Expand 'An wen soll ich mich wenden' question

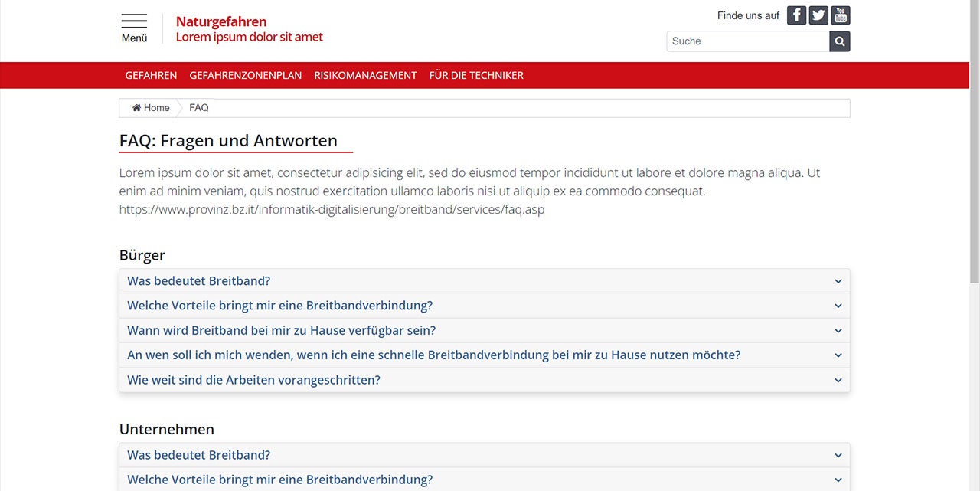[433, 355]
